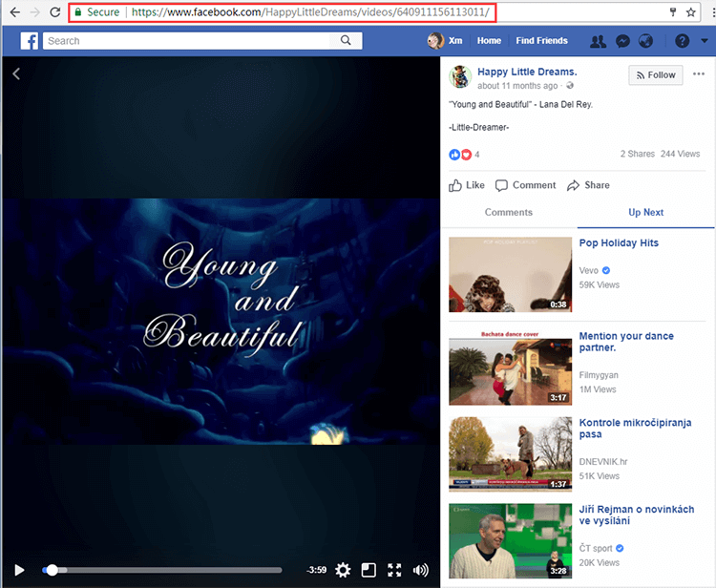Image resolution: width=716 pixels, height=588 pixels.
Task: Enter fullscreen video mode
Action: pyautogui.click(x=394, y=570)
